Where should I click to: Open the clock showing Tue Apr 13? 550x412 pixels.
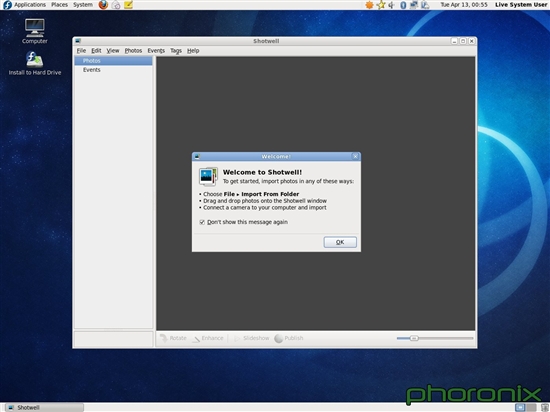coord(464,5)
